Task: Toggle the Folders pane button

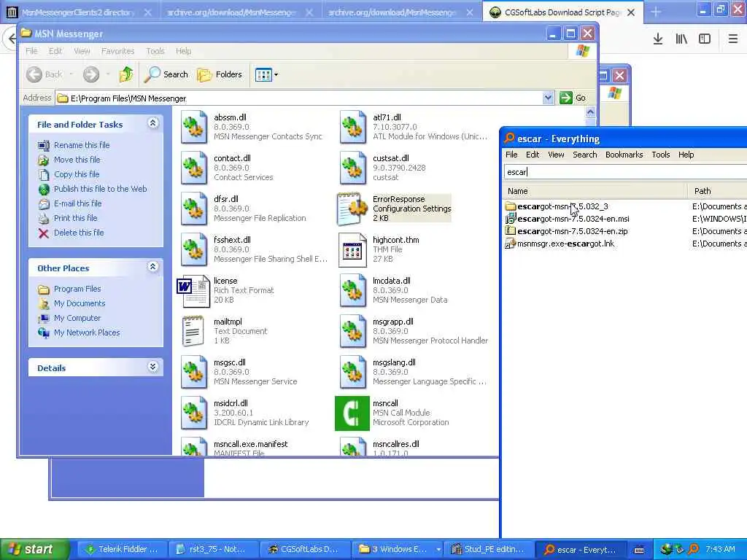Action: point(220,74)
